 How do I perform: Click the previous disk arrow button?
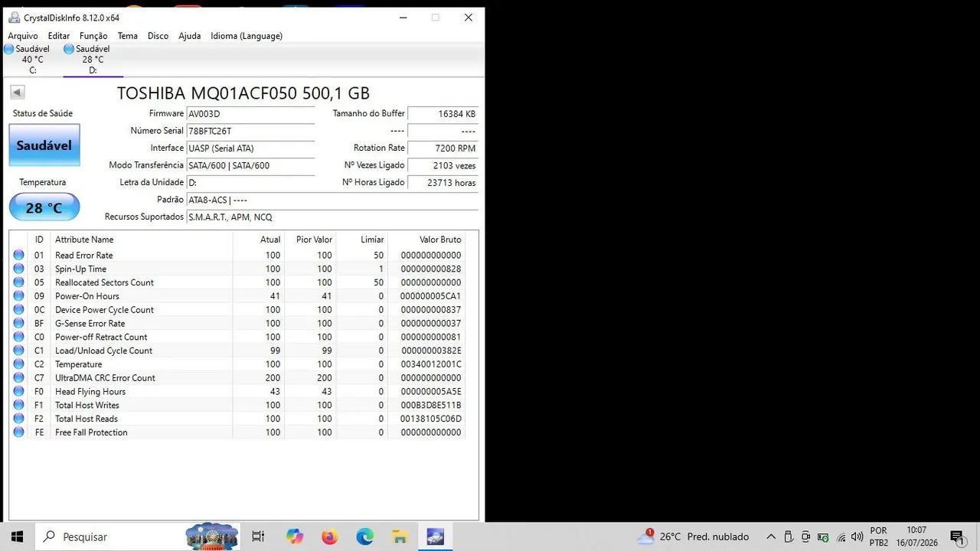tap(18, 93)
